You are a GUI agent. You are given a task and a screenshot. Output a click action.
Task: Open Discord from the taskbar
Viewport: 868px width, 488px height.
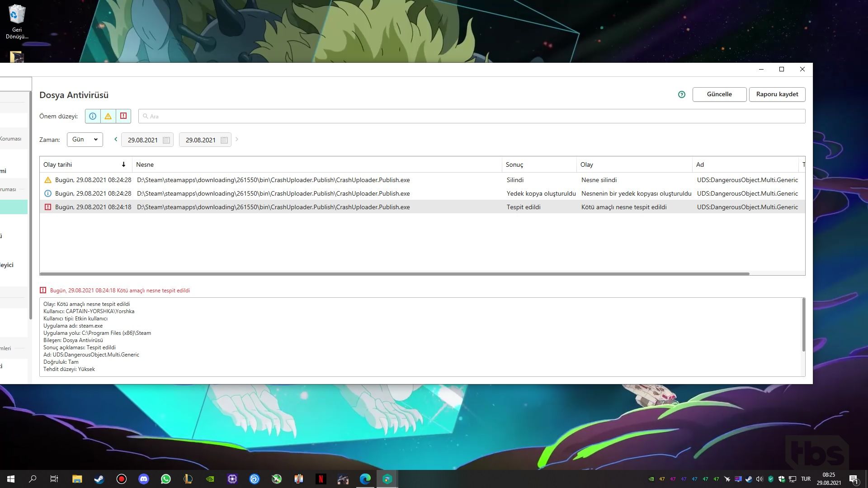143,479
